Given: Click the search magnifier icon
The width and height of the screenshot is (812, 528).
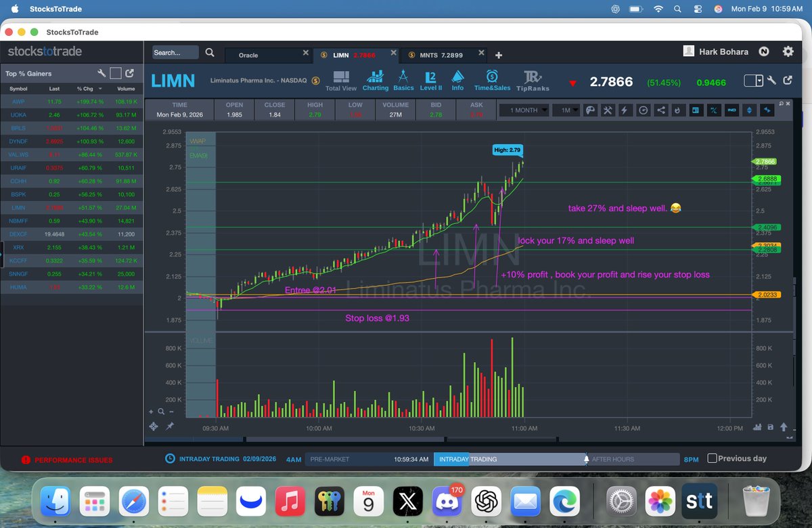Looking at the screenshot, I should [210, 53].
